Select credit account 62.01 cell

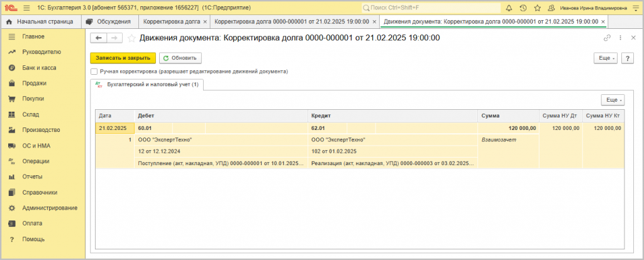[x=327, y=128]
